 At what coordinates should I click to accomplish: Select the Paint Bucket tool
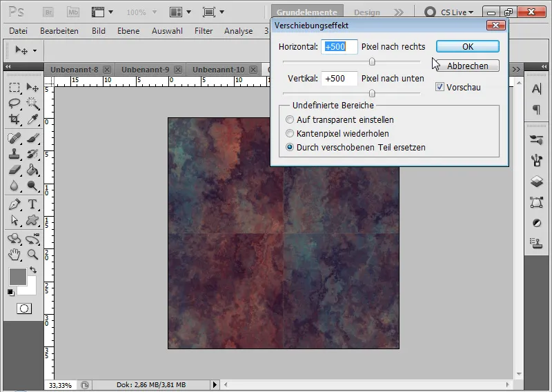(32, 170)
